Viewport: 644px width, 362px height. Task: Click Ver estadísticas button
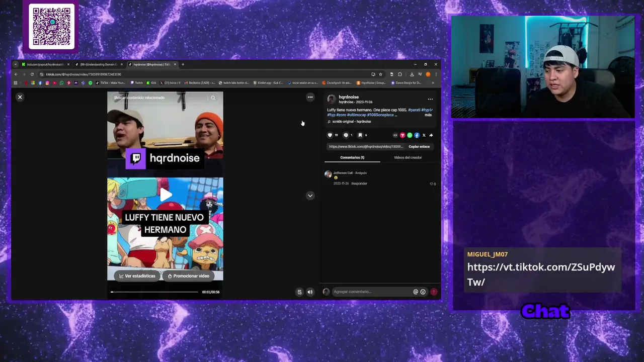(x=137, y=276)
